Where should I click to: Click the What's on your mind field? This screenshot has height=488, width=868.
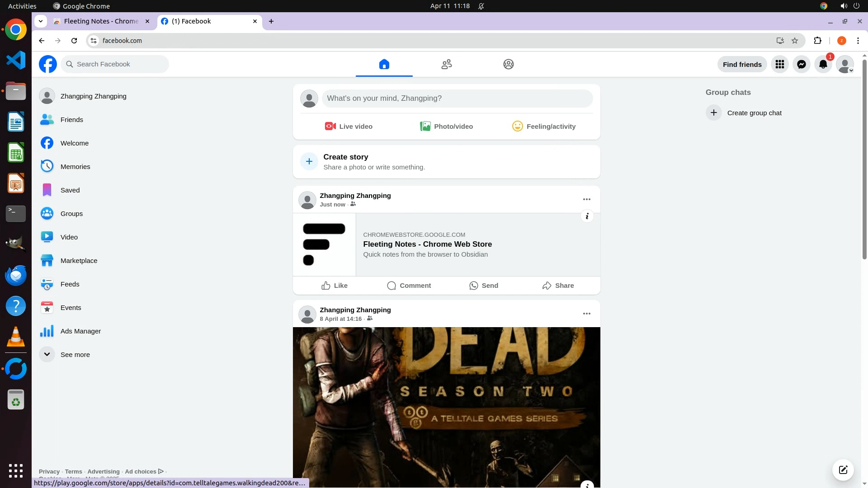pos(457,99)
